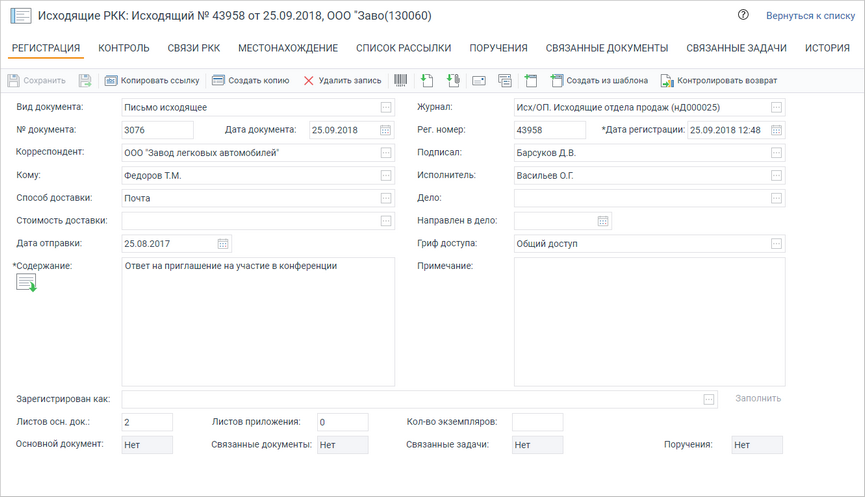Click the Поручения Нет box
The image size is (865, 497).
tap(757, 445)
